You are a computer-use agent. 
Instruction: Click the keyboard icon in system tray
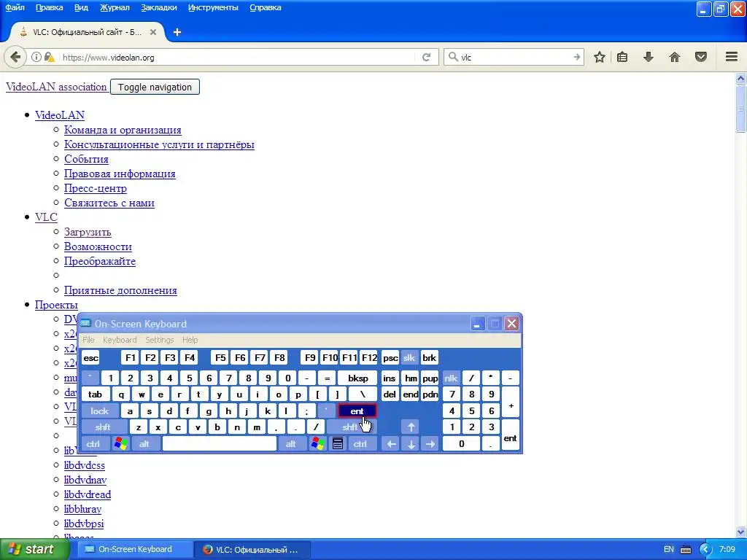pos(686,550)
